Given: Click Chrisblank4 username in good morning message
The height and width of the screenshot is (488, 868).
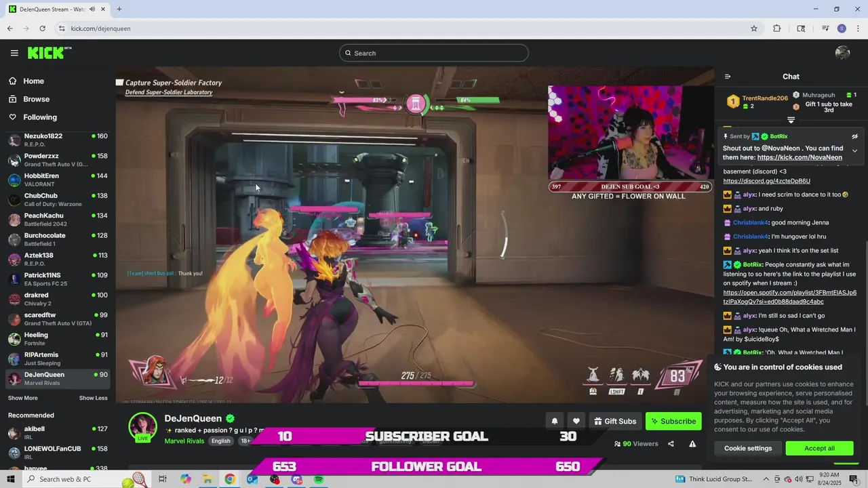Looking at the screenshot, I should pyautogui.click(x=750, y=222).
